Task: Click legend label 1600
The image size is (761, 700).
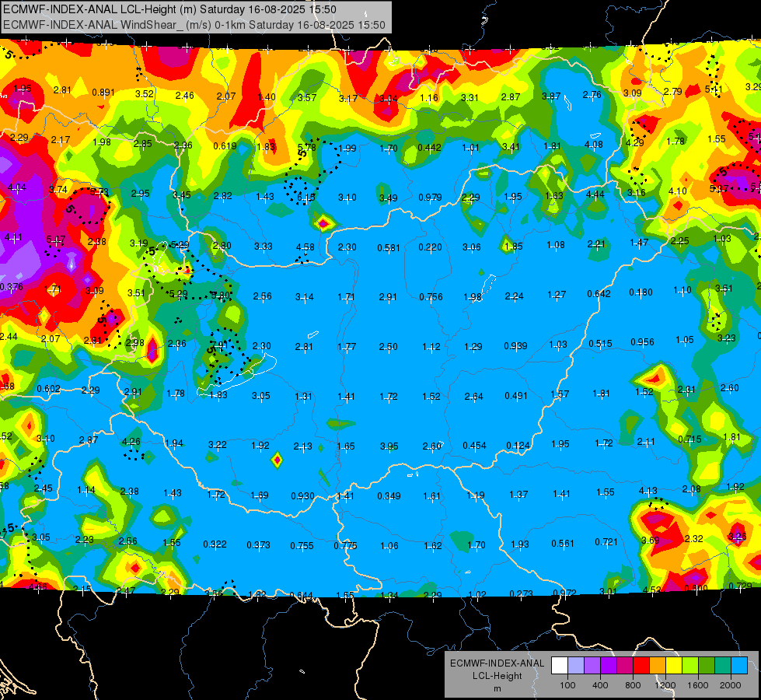Action: pos(698,685)
